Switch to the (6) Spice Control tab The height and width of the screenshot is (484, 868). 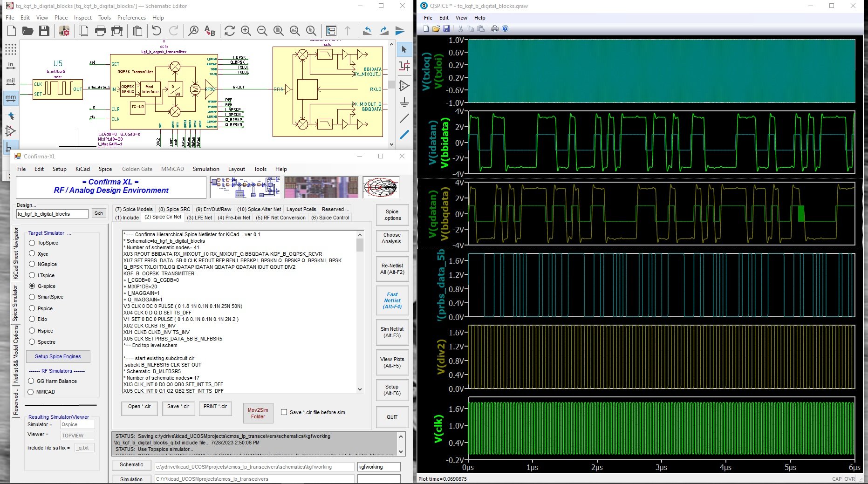click(x=330, y=218)
